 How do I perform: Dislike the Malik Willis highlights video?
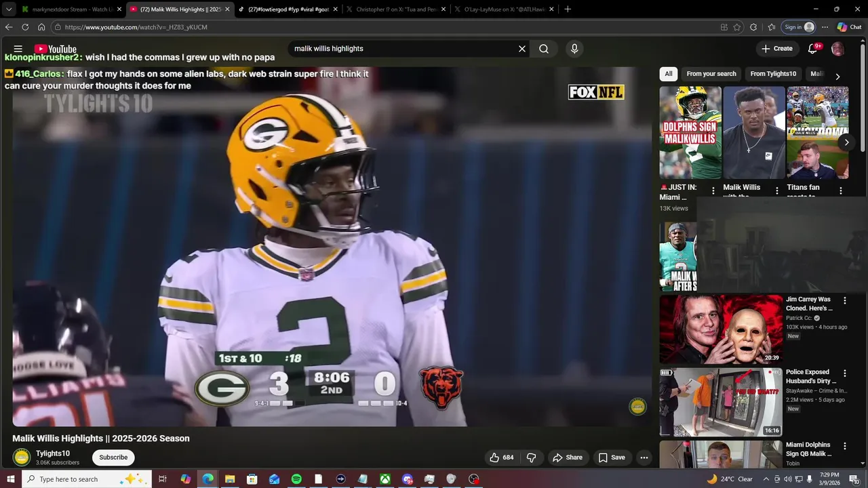point(532,457)
